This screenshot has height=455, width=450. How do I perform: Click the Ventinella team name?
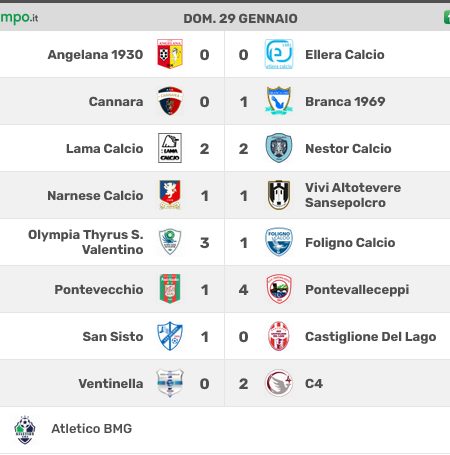[111, 383]
